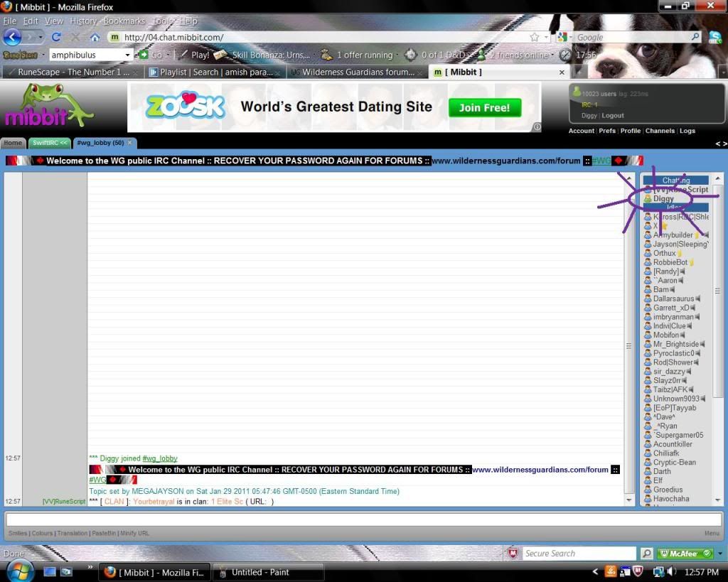This screenshot has height=582, width=728.
Task: Reload the page with the refresh icon
Action: 56,37
